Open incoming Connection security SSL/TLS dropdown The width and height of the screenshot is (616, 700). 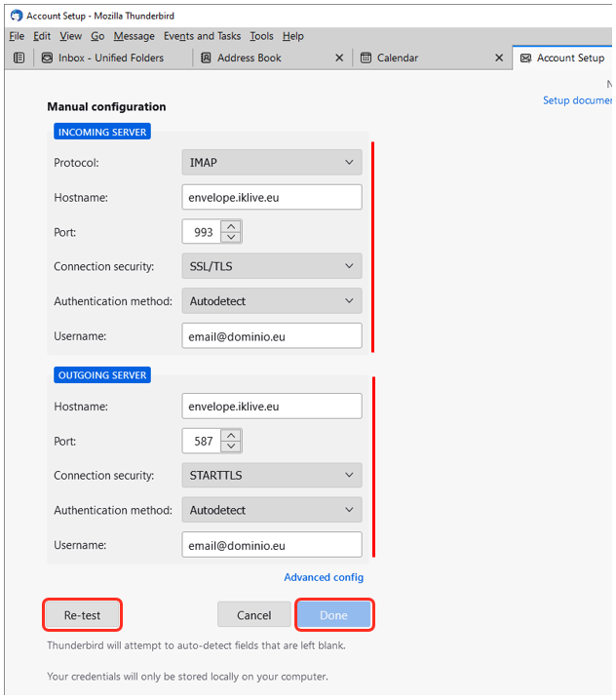click(x=272, y=266)
